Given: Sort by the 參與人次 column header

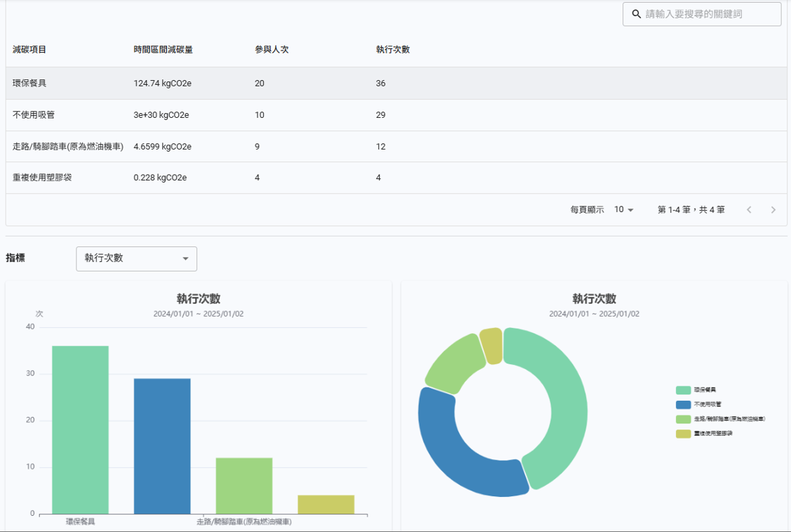Looking at the screenshot, I should [x=272, y=49].
